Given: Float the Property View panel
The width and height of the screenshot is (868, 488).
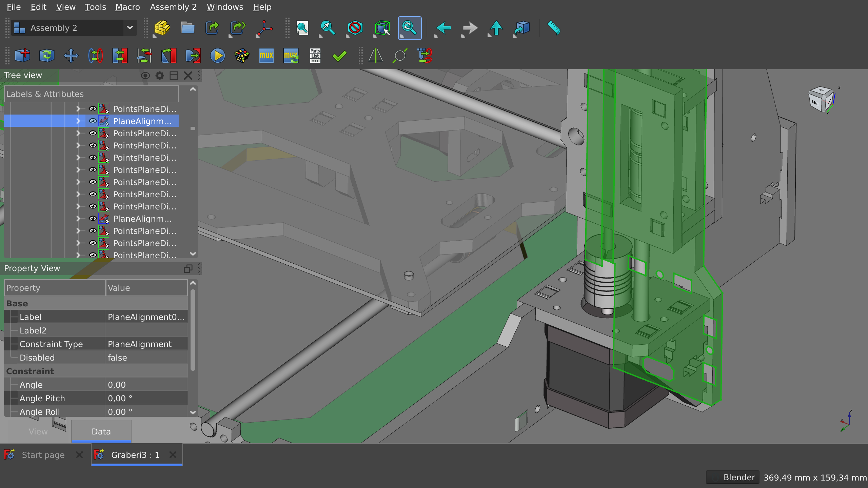Looking at the screenshot, I should (188, 268).
